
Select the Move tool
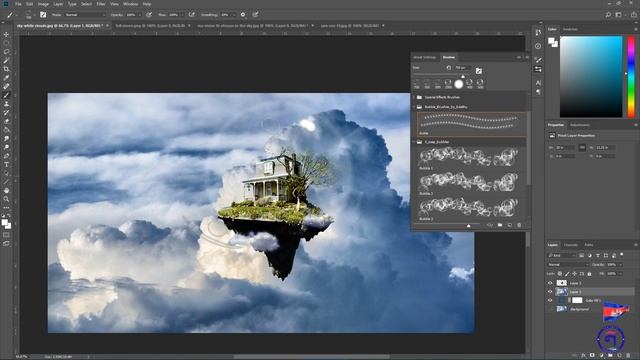tap(6, 34)
